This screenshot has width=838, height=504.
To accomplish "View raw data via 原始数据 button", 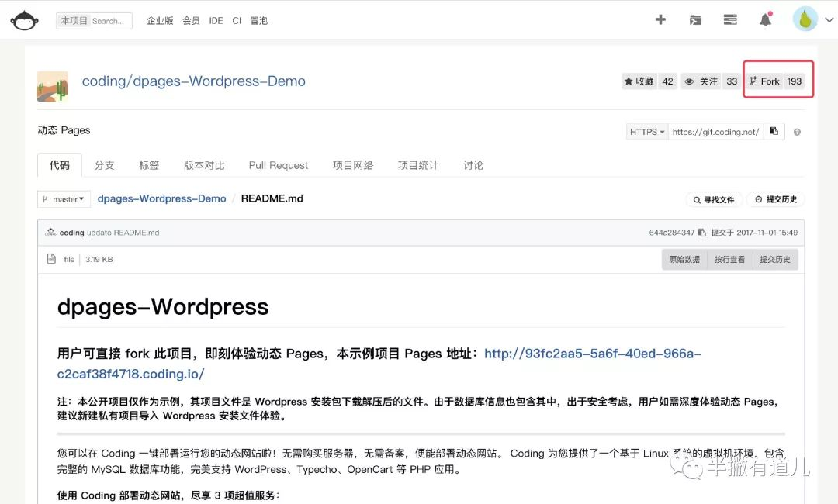I will (x=684, y=259).
